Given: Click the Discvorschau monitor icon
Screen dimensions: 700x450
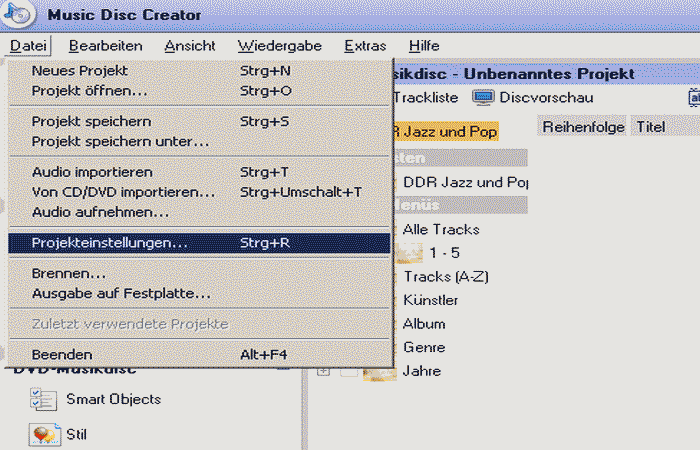Looking at the screenshot, I should [x=484, y=97].
